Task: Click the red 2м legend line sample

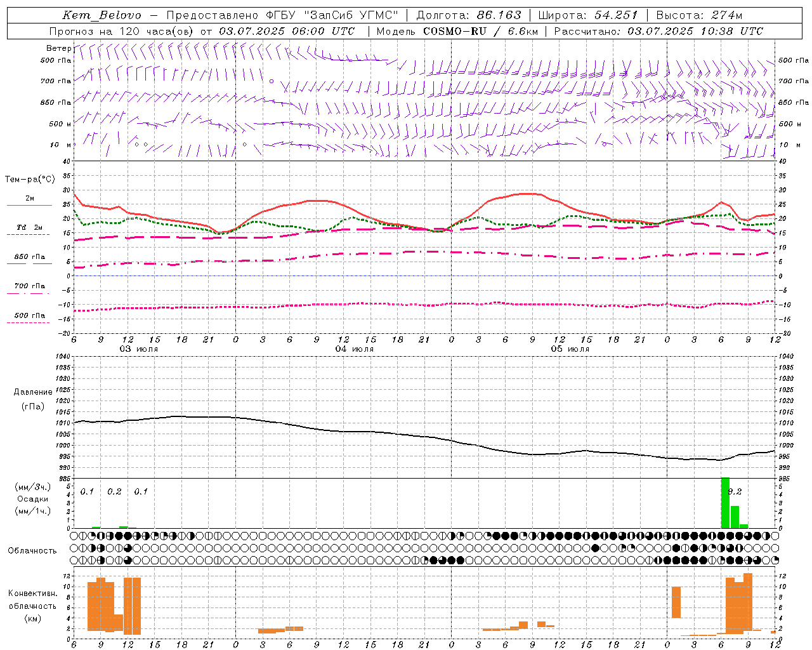Action: [29, 205]
